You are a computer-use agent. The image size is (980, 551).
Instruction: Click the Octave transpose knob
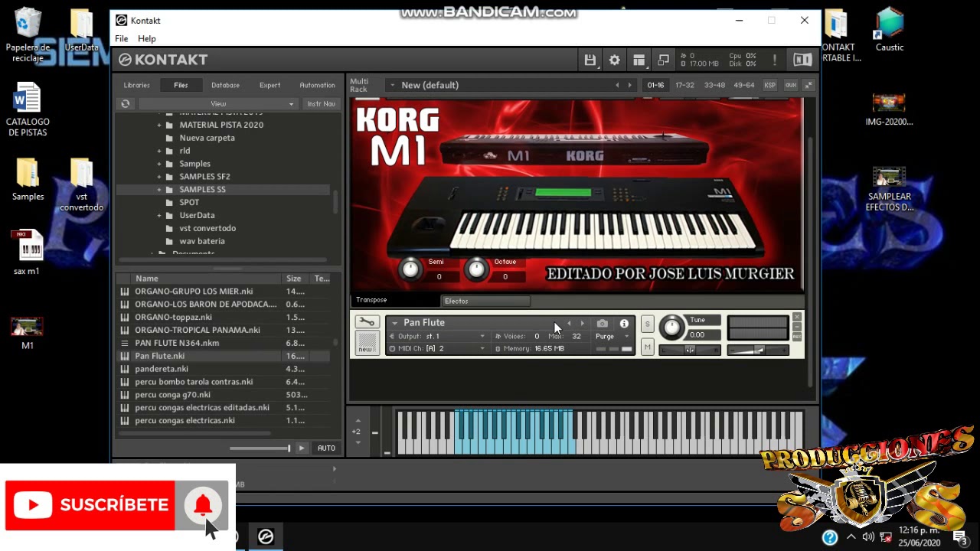pos(476,269)
